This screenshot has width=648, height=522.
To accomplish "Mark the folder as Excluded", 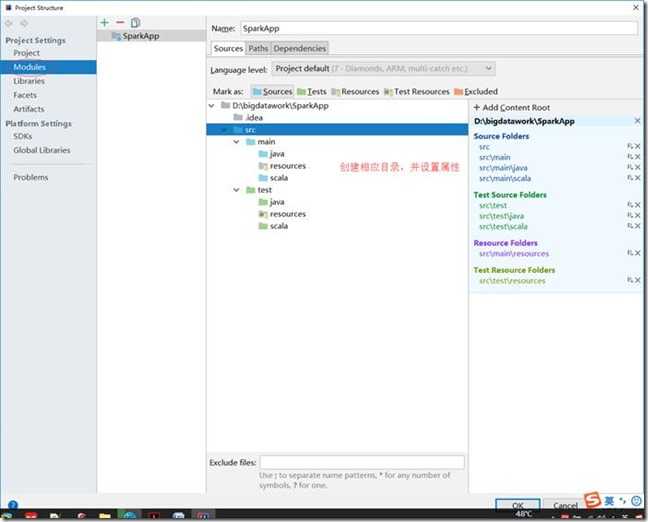I will (x=476, y=91).
